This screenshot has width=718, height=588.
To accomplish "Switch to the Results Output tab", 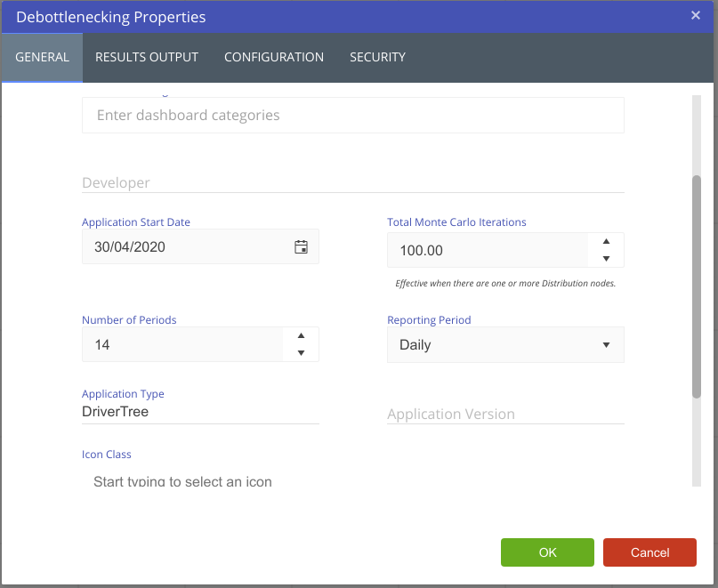I will pos(147,57).
